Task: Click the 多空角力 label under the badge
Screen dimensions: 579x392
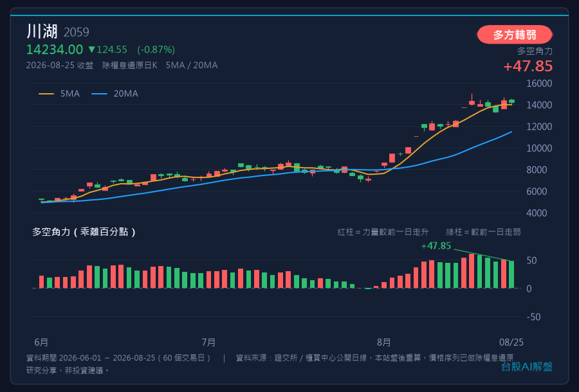Action: [x=535, y=51]
